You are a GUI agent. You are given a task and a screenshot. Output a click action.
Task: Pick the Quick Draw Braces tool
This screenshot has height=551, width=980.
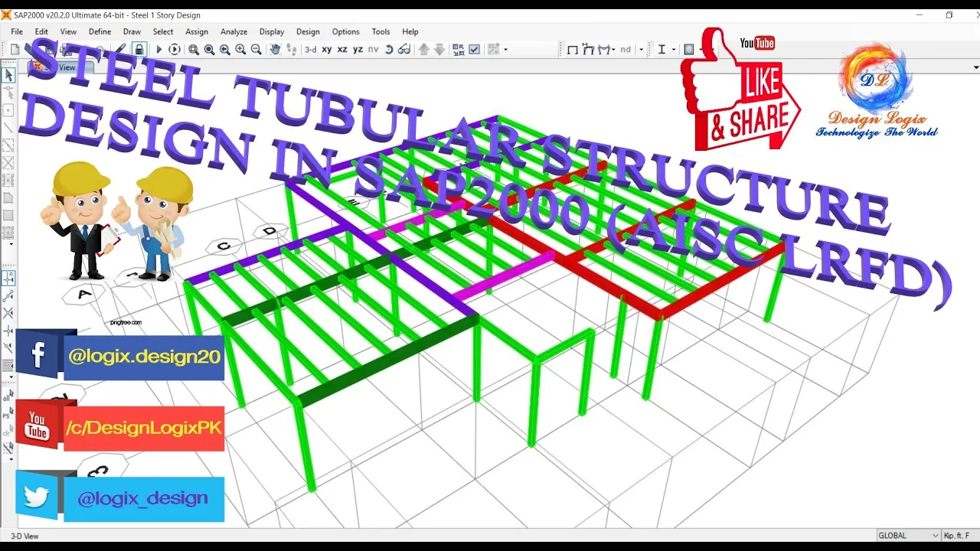click(x=8, y=163)
